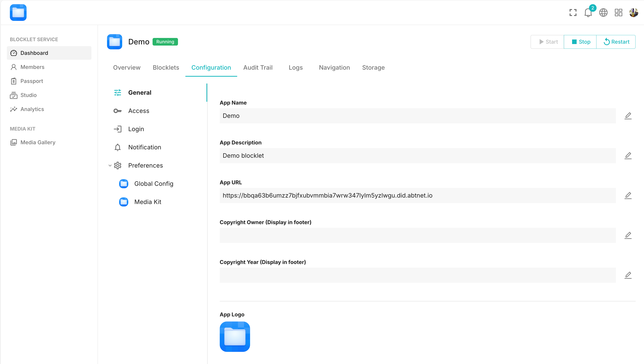This screenshot has width=644, height=364.
Task: Open the user avatar menu
Action: click(634, 13)
